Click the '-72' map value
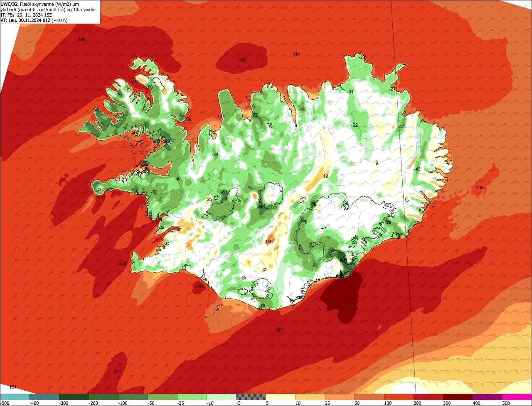532x406 pixels. pyautogui.click(x=154, y=192)
